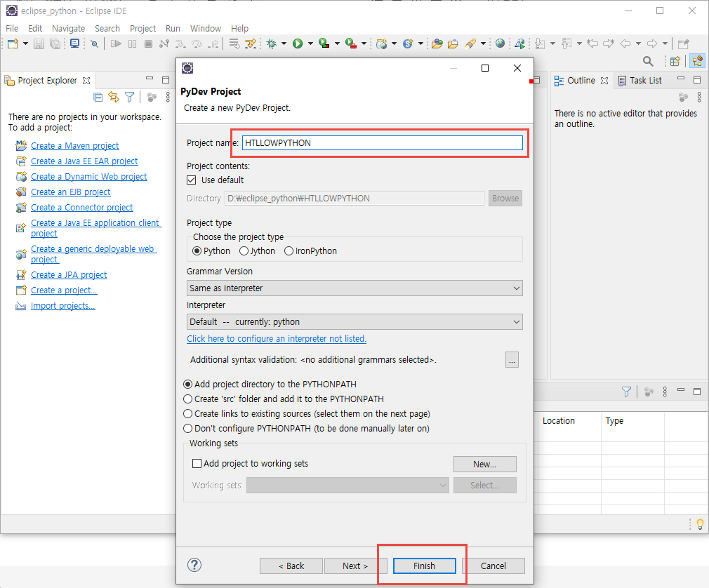This screenshot has height=588, width=709.
Task: Click the Save disk icon in toolbar
Action: [x=39, y=44]
